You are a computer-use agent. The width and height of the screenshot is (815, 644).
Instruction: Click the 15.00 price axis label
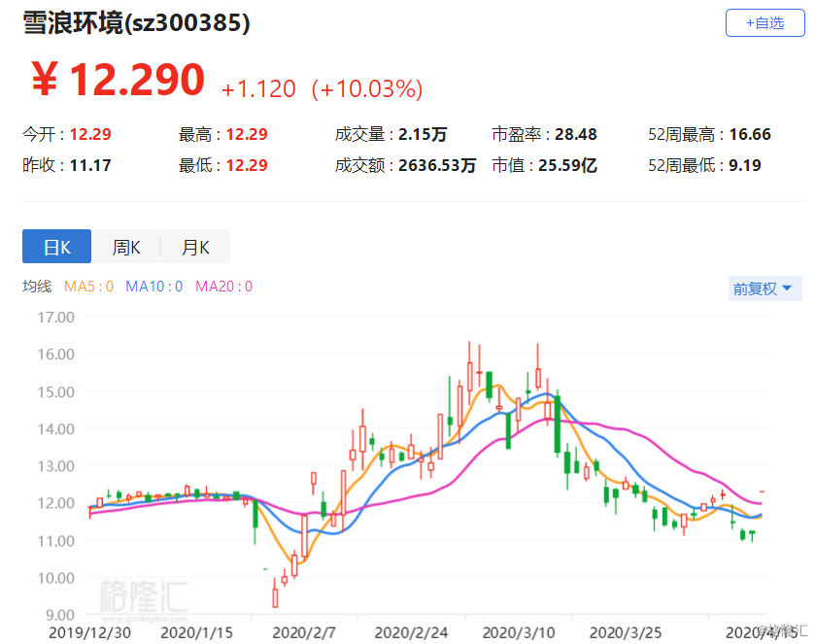(55, 391)
